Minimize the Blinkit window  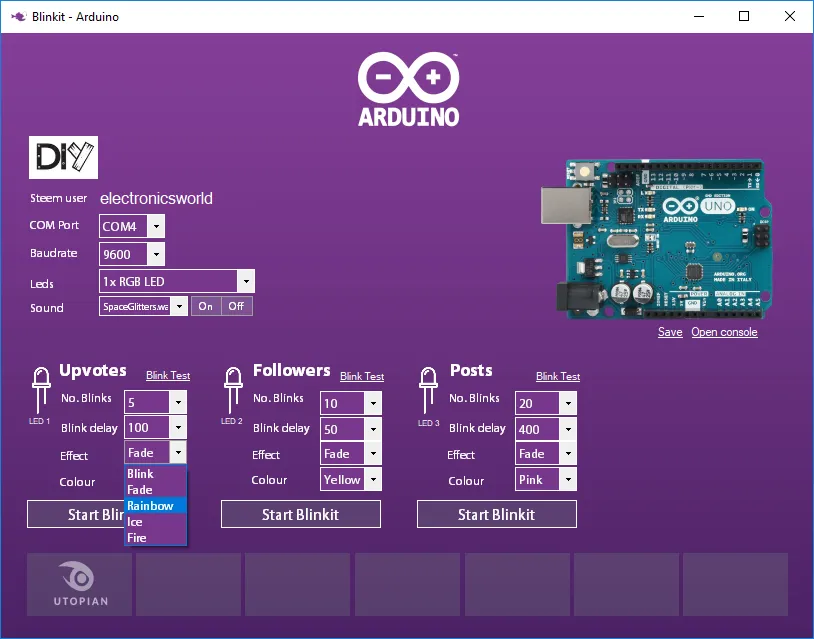click(x=699, y=17)
